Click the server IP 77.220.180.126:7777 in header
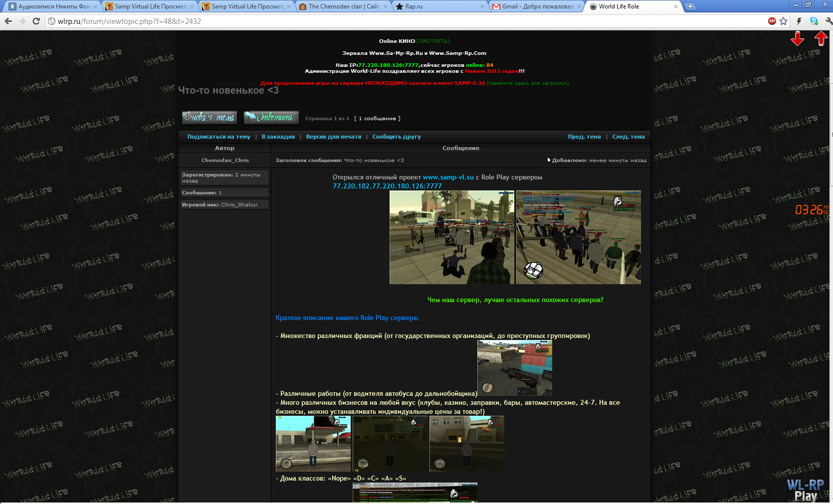Screen dimensions: 833x504 tap(388, 65)
